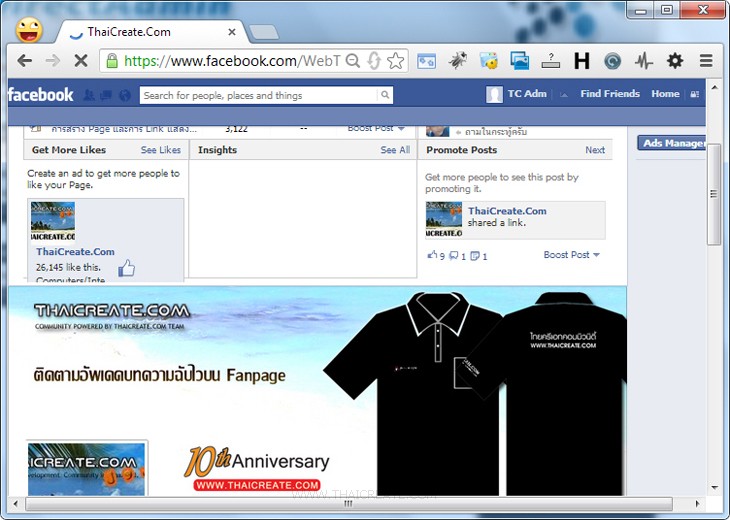This screenshot has width=730, height=520.
Task: Click the horizontal scrollbar thumb
Action: tap(349, 503)
